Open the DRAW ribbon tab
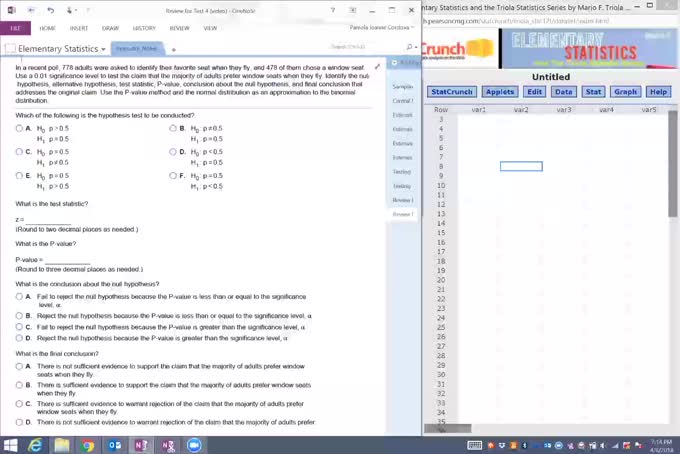The width and height of the screenshot is (680, 454). pos(110,28)
